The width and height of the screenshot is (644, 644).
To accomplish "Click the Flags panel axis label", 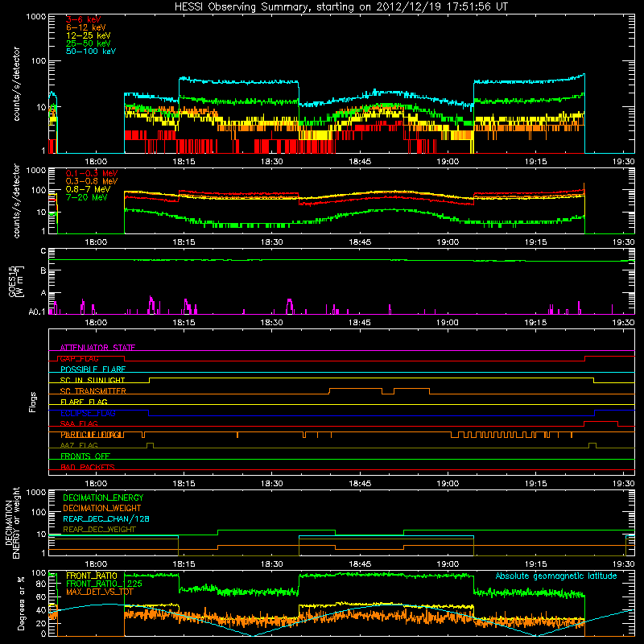I will pyautogui.click(x=33, y=402).
